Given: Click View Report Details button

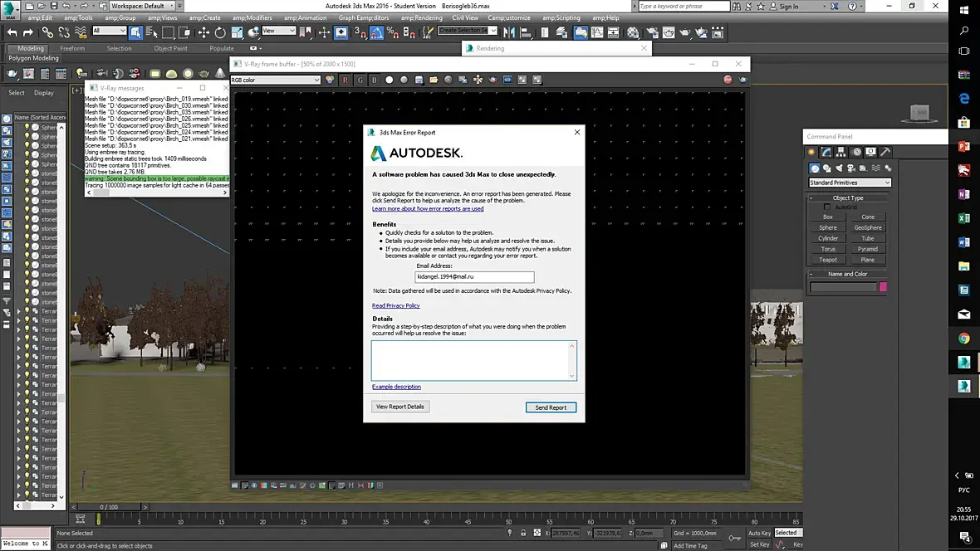Looking at the screenshot, I should (x=400, y=407).
